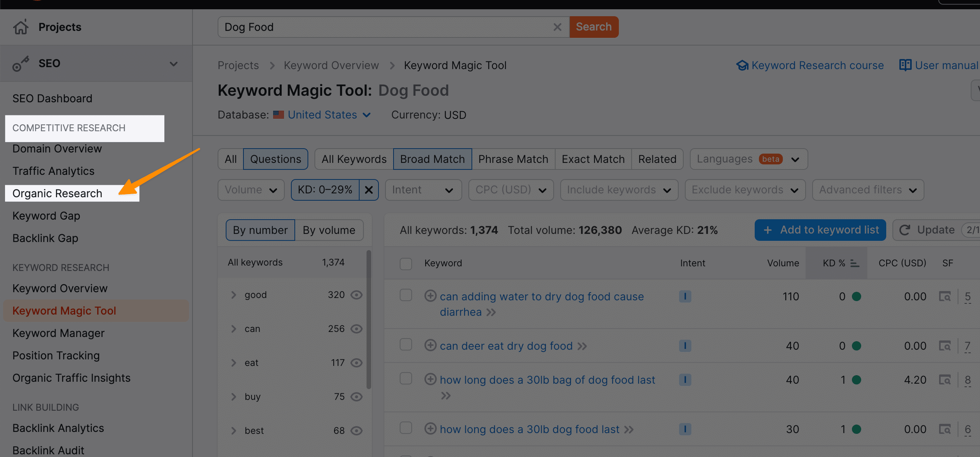Select the Related tab
This screenshot has height=457, width=980.
(x=657, y=159)
